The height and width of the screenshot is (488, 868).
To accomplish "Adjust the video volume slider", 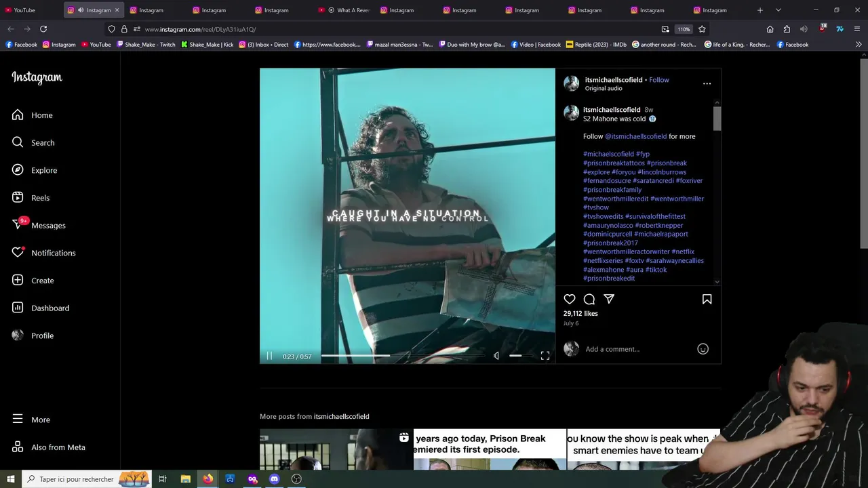I will point(519,356).
